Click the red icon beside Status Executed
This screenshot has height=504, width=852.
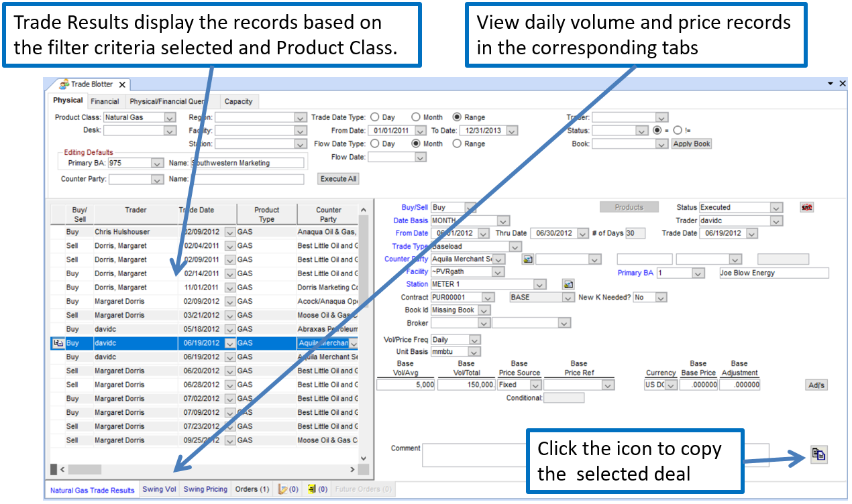(807, 208)
